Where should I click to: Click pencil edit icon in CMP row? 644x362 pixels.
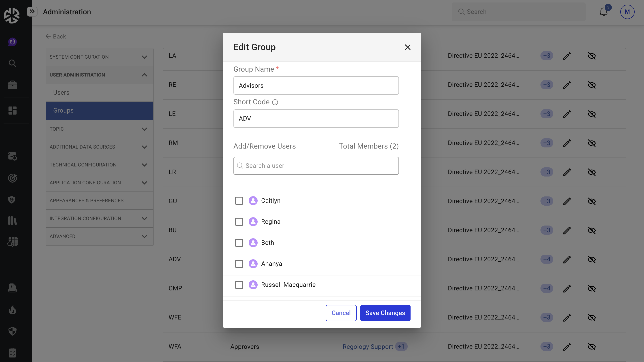tap(567, 288)
